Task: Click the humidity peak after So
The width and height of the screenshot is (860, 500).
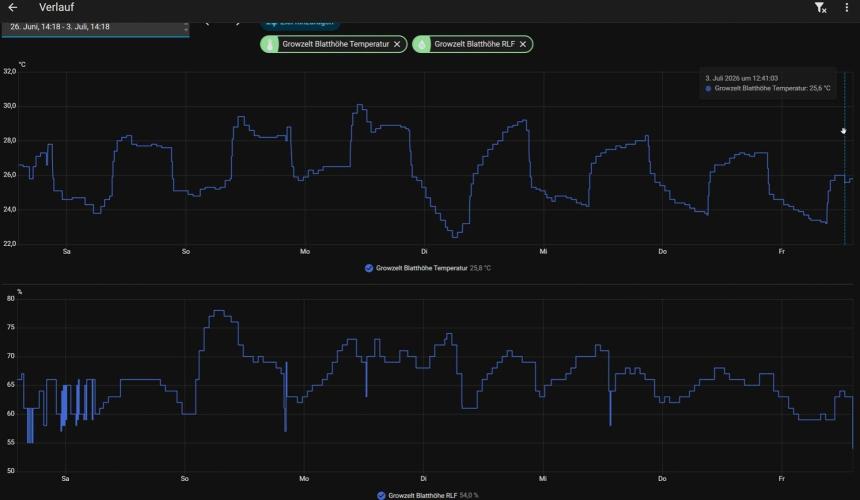Action: tap(219, 311)
